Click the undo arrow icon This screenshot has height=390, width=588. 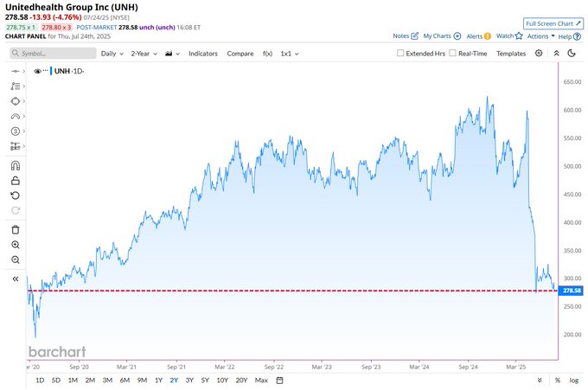(16, 195)
